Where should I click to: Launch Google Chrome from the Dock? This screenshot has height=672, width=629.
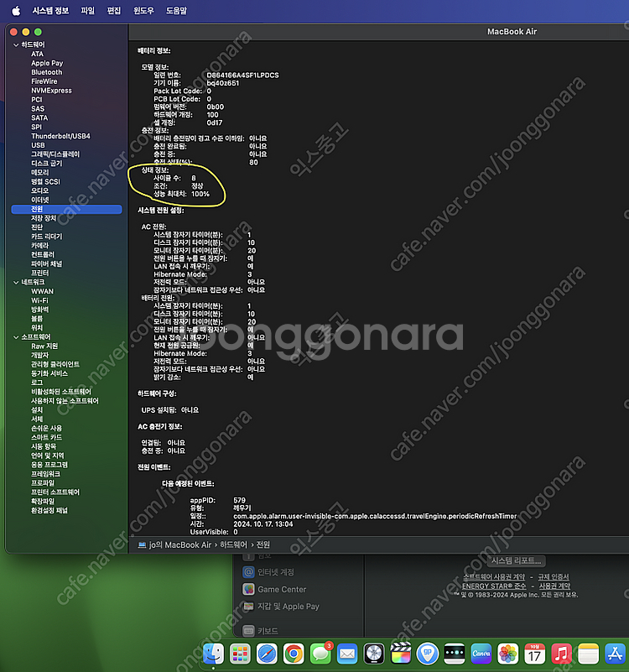tap(294, 654)
